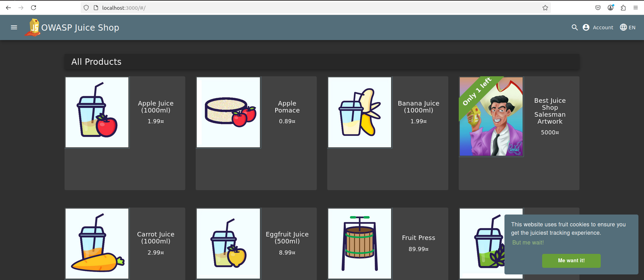
Task: Open the hamburger side menu
Action: (x=14, y=28)
